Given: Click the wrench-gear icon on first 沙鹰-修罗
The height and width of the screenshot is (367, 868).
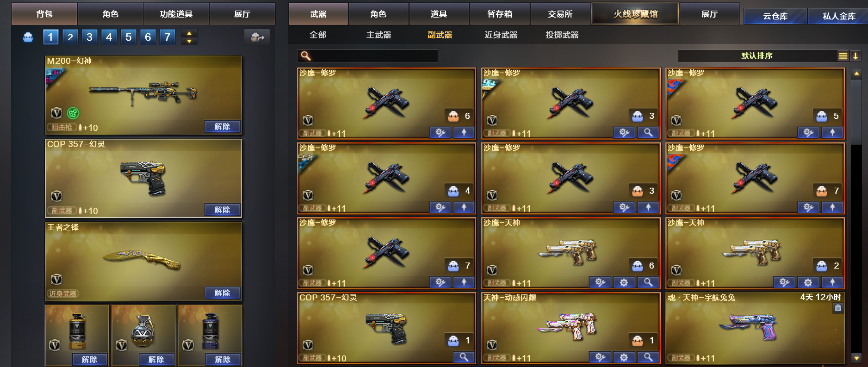Looking at the screenshot, I should click(x=440, y=133).
